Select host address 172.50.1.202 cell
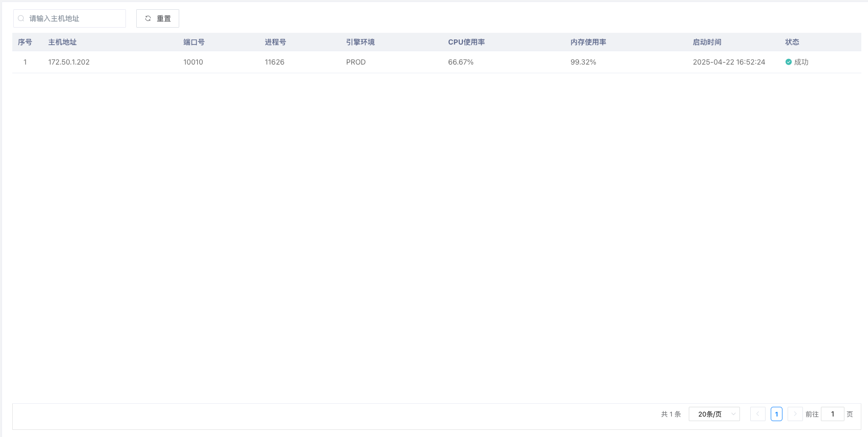 coord(69,62)
